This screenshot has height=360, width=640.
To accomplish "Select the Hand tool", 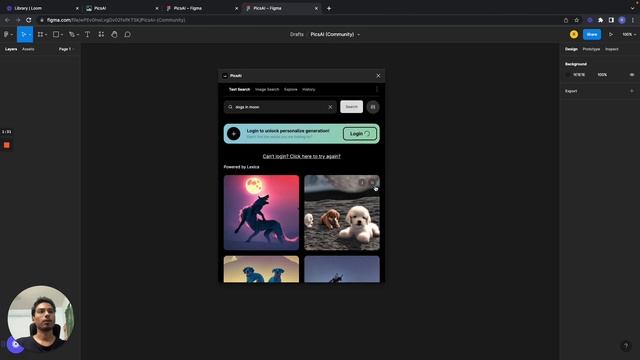I will coord(114,35).
